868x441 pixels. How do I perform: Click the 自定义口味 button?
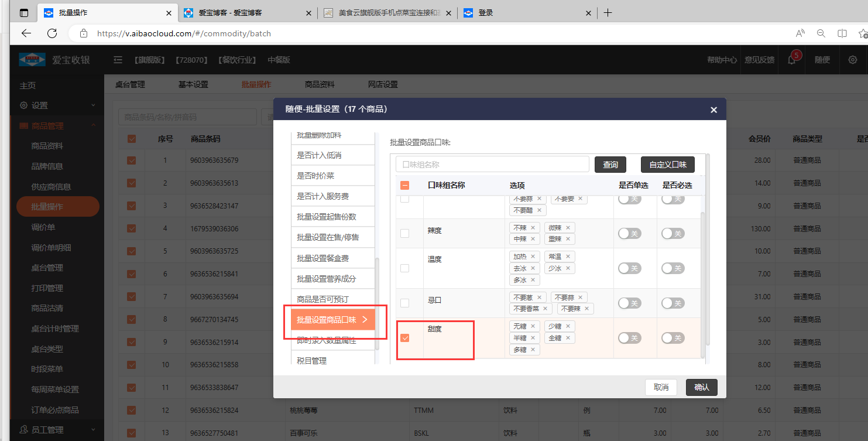click(x=668, y=165)
